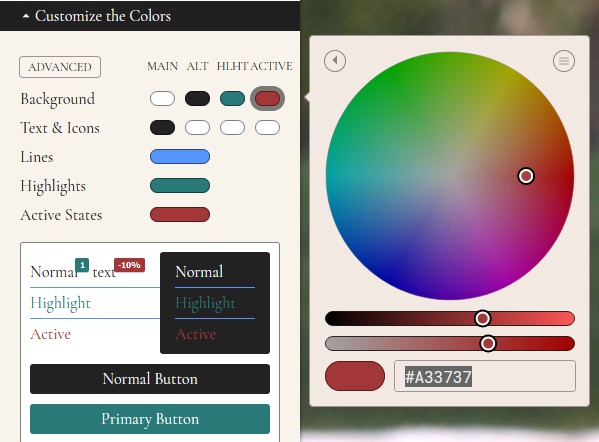The image size is (599, 442).
Task: Click the hex color input field #A33737
Action: pyautogui.click(x=485, y=376)
